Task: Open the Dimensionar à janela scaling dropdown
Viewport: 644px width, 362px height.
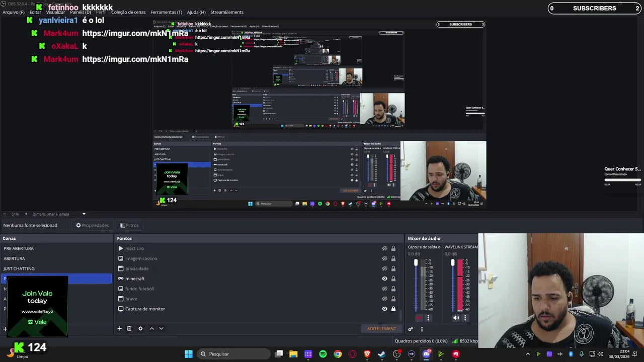Action: 59,214
